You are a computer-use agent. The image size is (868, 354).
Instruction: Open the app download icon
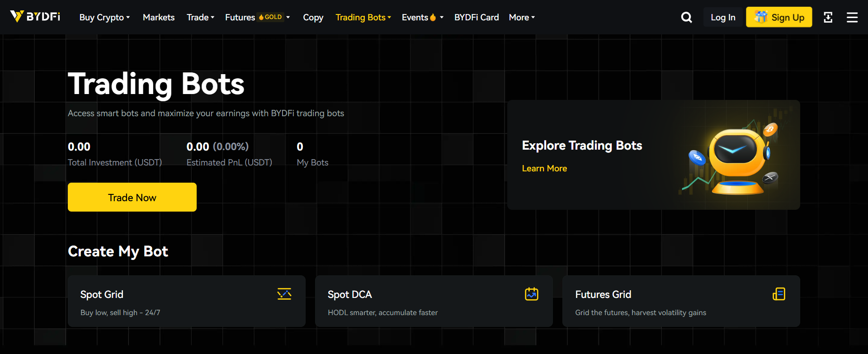[828, 17]
